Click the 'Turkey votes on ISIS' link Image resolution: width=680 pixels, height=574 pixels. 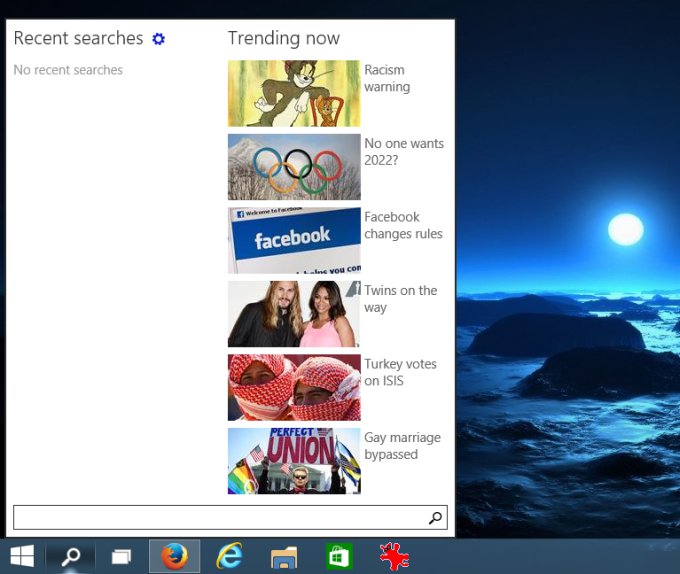pyautogui.click(x=400, y=372)
